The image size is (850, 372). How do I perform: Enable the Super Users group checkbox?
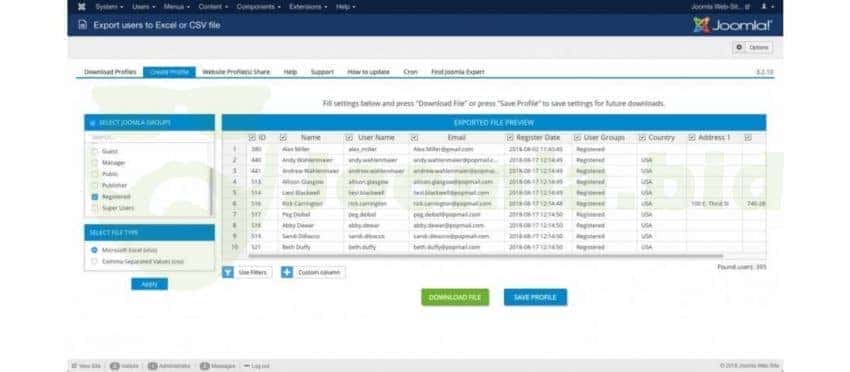95,208
